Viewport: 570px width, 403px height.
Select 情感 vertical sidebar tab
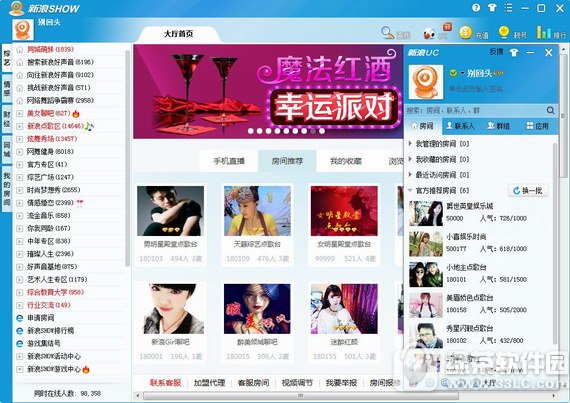pos(7,88)
